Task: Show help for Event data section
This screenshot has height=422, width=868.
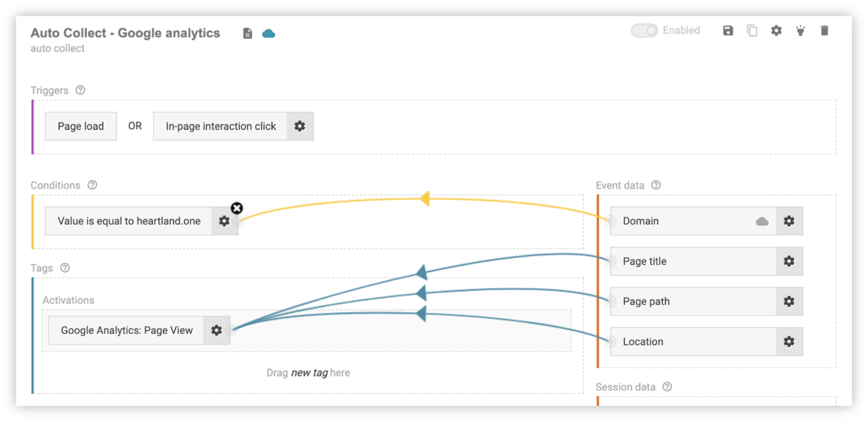Action: pos(656,185)
